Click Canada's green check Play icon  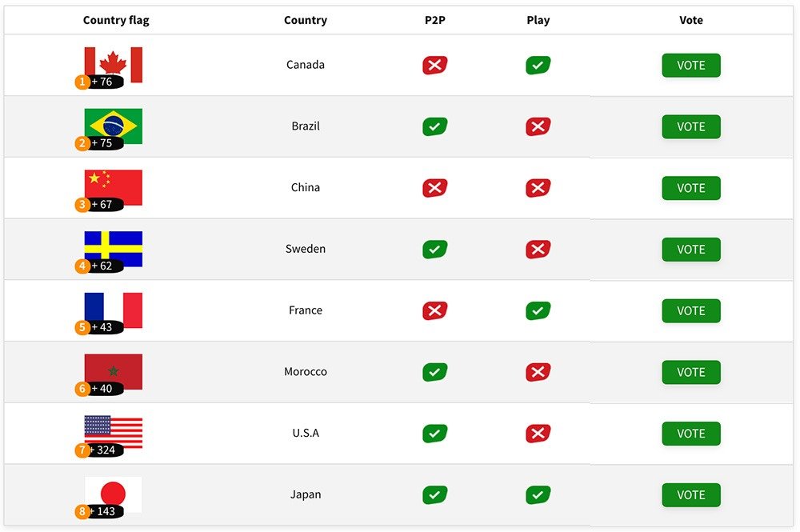point(538,66)
